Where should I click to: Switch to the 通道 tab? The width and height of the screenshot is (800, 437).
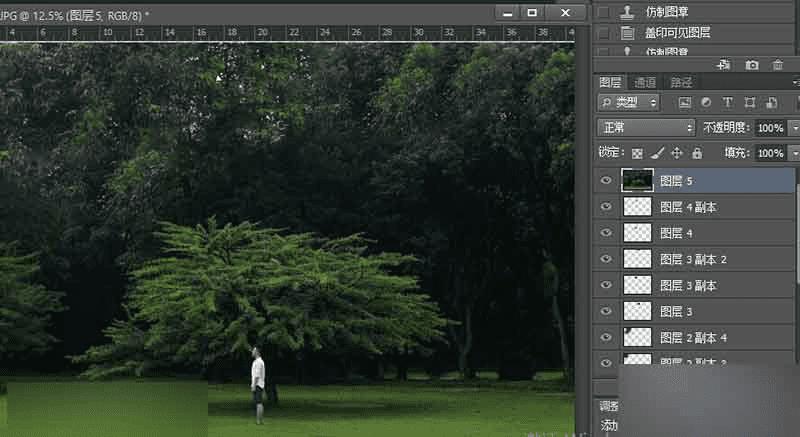[x=645, y=82]
